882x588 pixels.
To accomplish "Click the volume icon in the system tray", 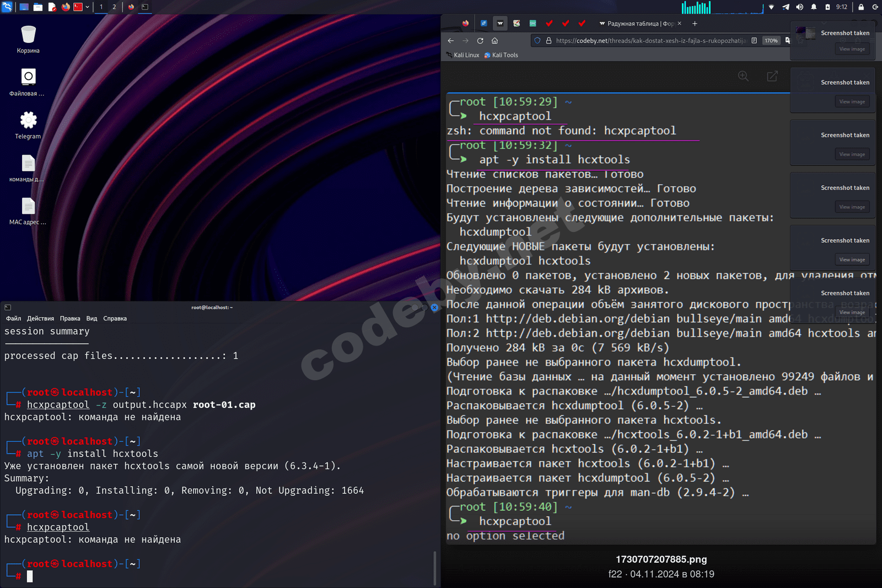I will coord(799,7).
